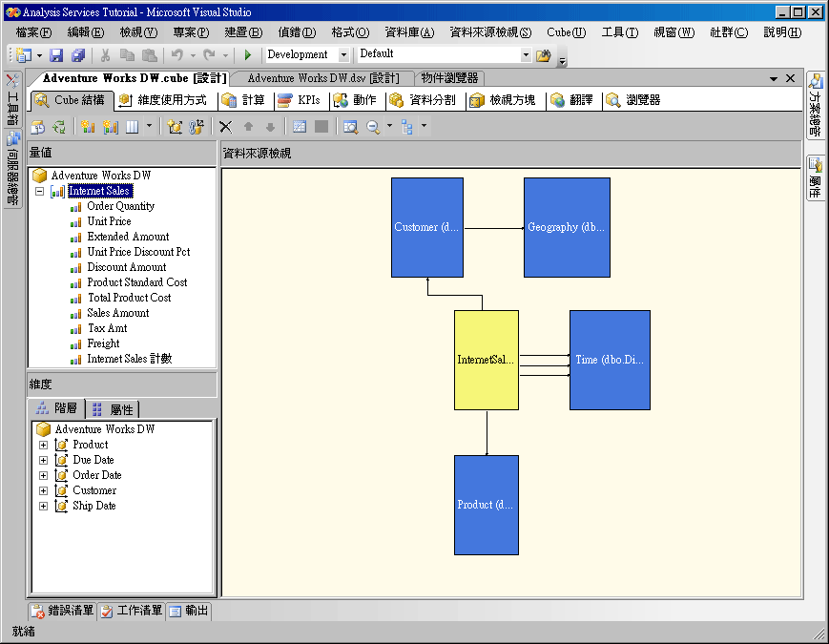Click the gray square icon beside Show Tables
This screenshot has width=829, height=644.
click(x=321, y=126)
